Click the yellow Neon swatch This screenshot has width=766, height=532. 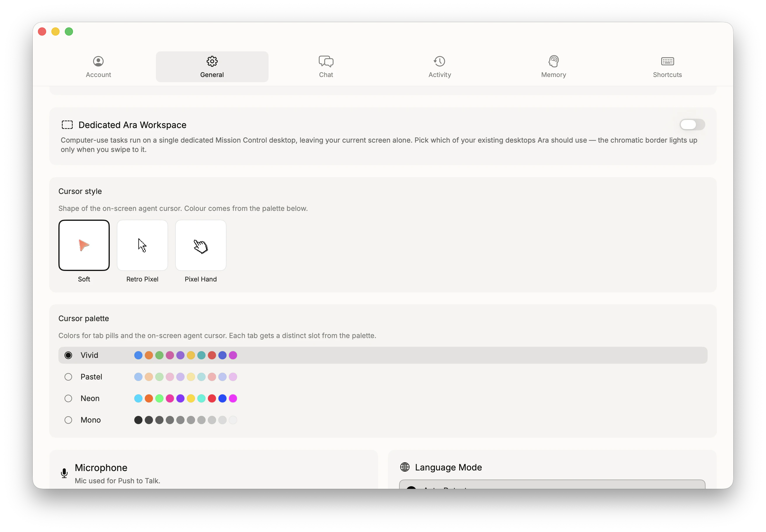tap(191, 398)
